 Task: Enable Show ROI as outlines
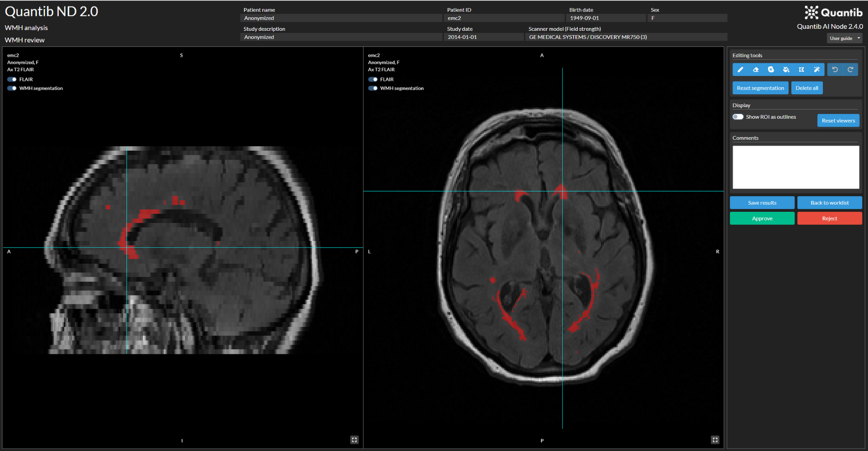pyautogui.click(x=737, y=116)
